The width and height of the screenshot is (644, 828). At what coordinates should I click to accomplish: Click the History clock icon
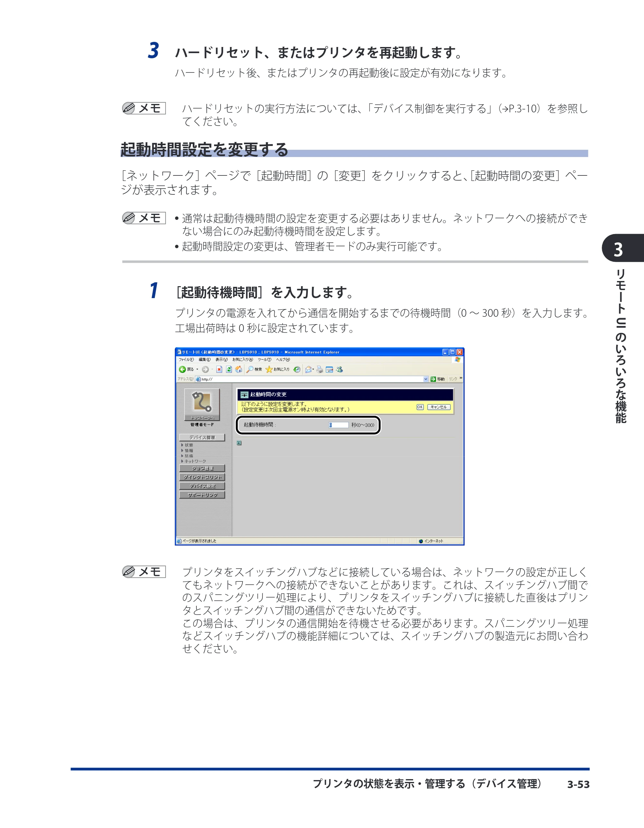point(297,369)
